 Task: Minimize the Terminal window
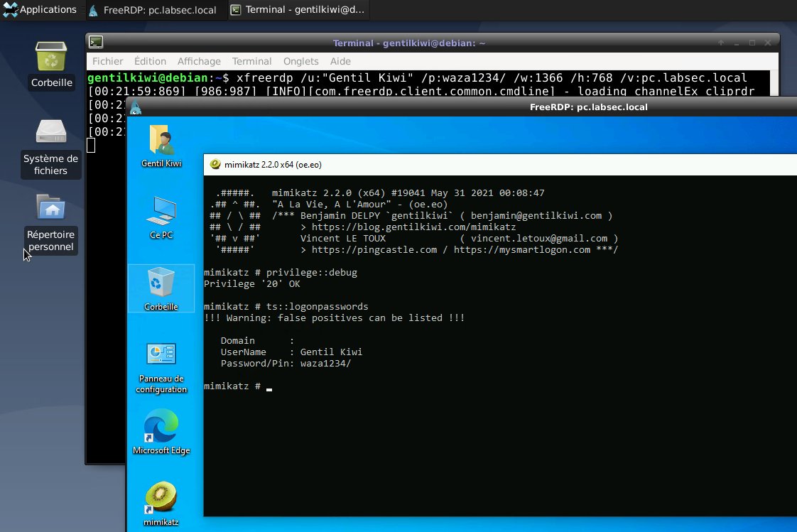[x=737, y=43]
